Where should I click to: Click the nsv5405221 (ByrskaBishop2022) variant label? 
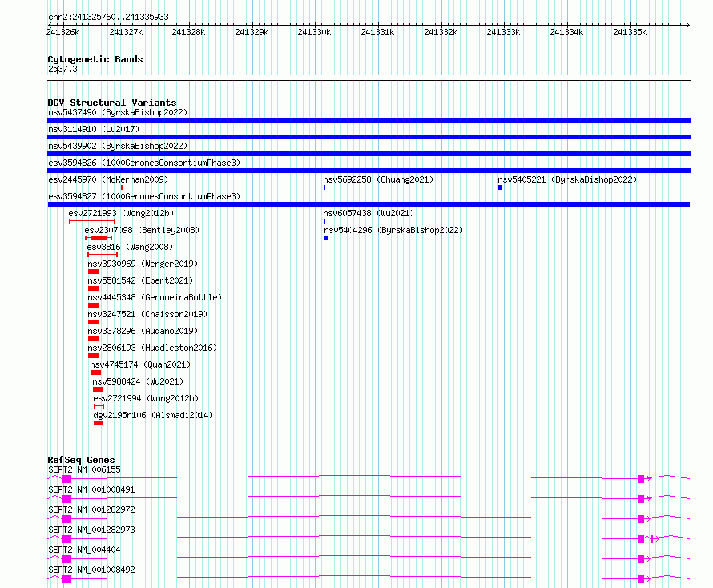click(567, 179)
